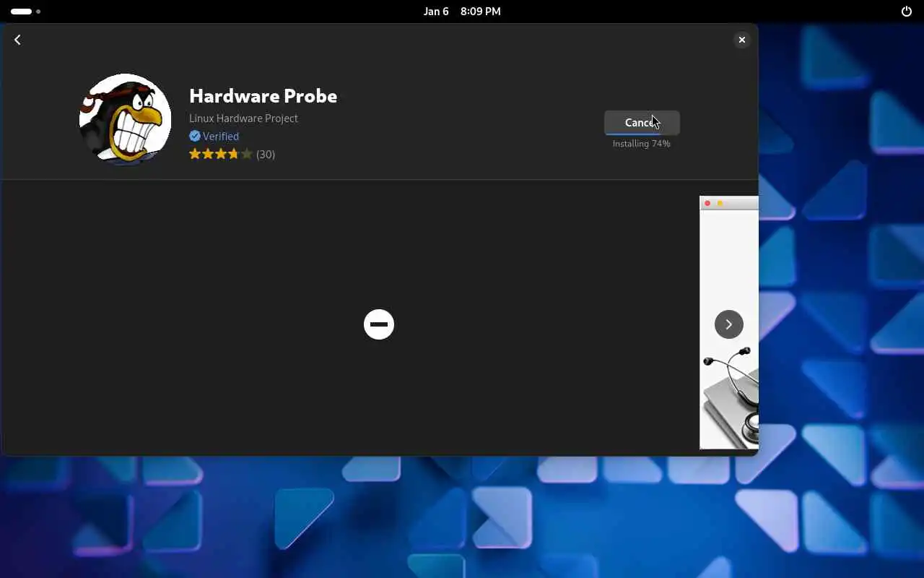Click the Hardware Probe title

coord(263,95)
